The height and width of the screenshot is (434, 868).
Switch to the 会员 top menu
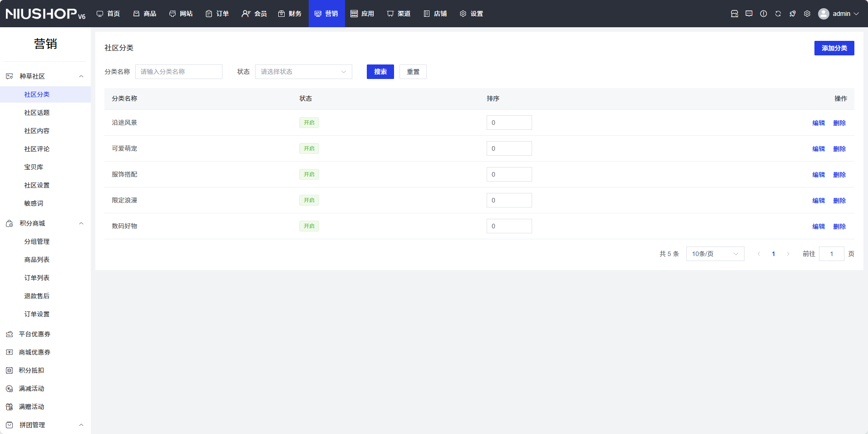point(254,14)
